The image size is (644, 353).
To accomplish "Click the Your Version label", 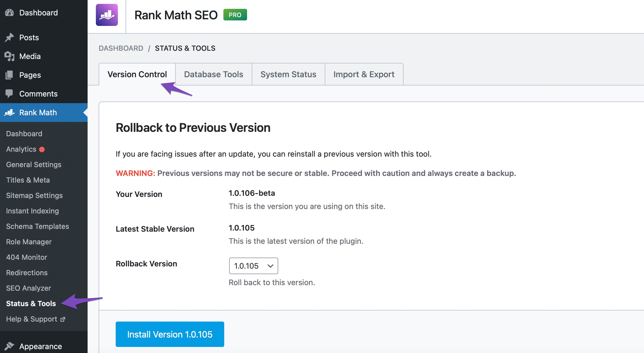I will pos(139,194).
